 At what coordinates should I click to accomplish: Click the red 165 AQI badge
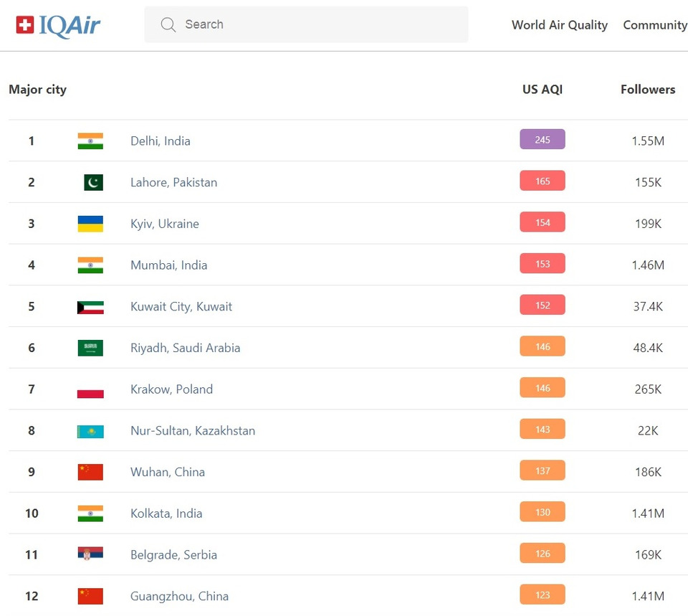click(x=543, y=181)
